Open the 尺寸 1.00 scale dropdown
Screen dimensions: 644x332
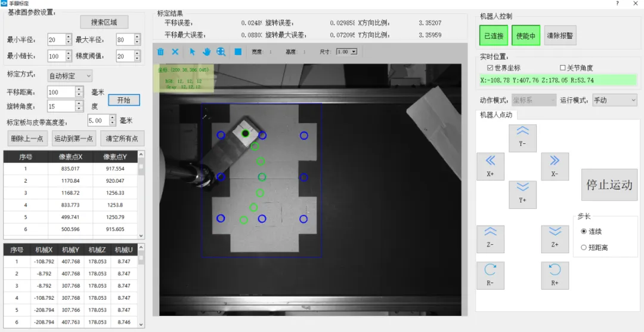coord(347,52)
